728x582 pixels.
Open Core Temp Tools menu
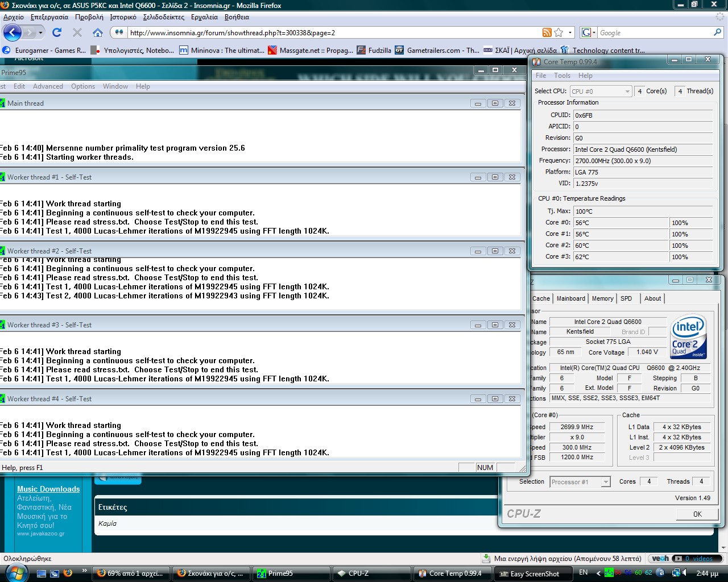click(562, 76)
